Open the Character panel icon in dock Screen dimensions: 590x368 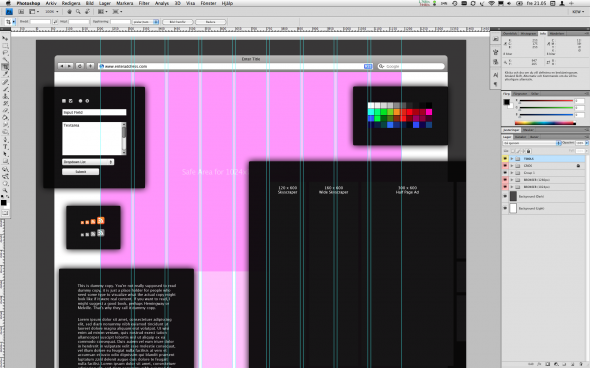pos(495,75)
